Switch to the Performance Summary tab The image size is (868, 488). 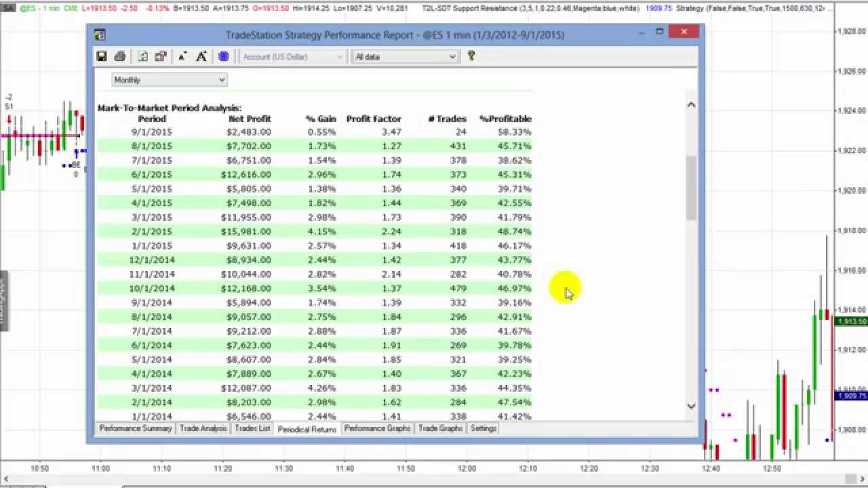point(136,428)
